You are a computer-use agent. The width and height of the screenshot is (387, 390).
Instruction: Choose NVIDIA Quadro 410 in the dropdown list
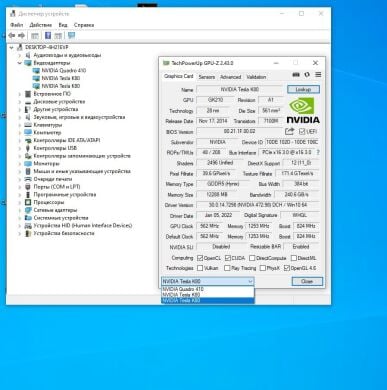(208, 289)
